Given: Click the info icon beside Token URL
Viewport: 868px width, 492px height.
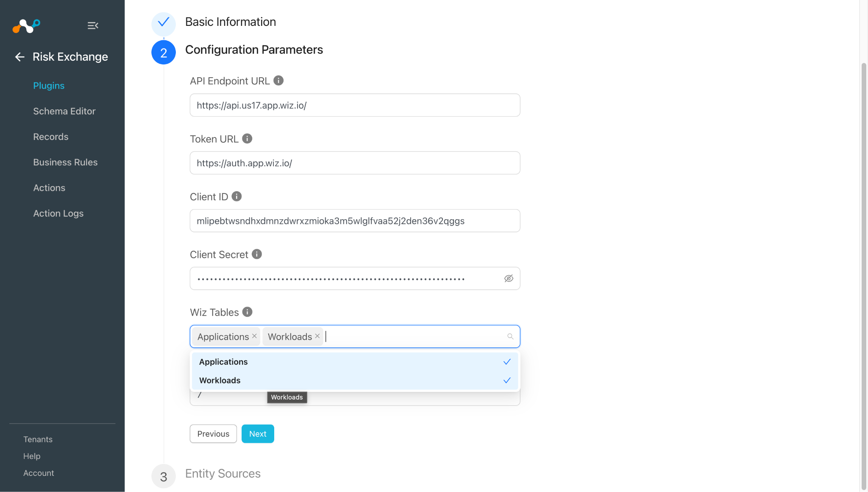Looking at the screenshot, I should click(x=247, y=139).
